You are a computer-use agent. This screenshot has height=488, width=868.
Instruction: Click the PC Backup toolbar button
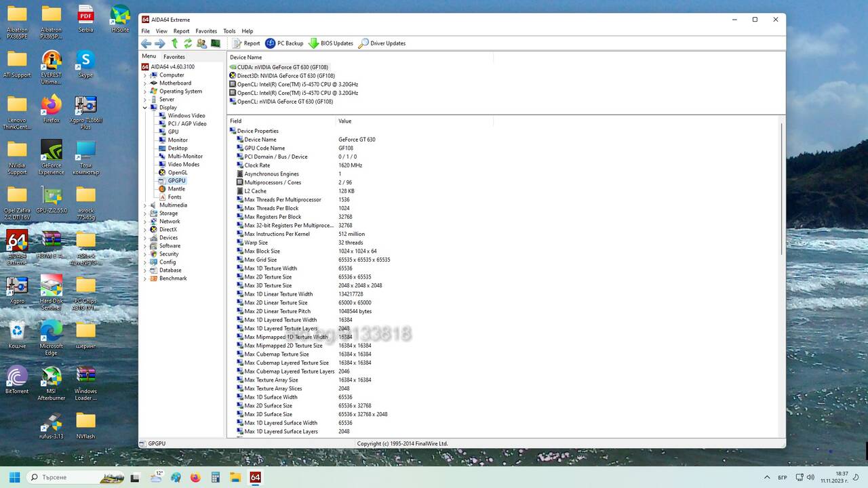click(x=284, y=43)
